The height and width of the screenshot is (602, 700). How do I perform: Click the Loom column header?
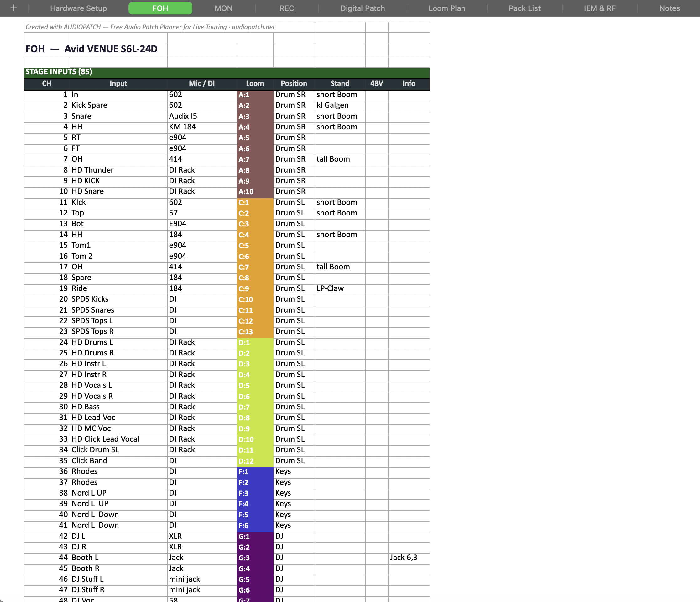point(255,84)
